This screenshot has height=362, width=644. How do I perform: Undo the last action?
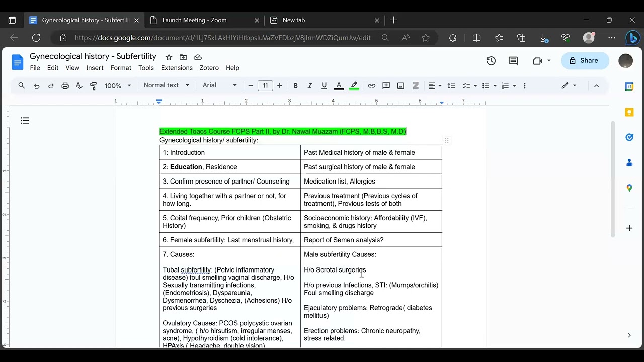tap(37, 86)
